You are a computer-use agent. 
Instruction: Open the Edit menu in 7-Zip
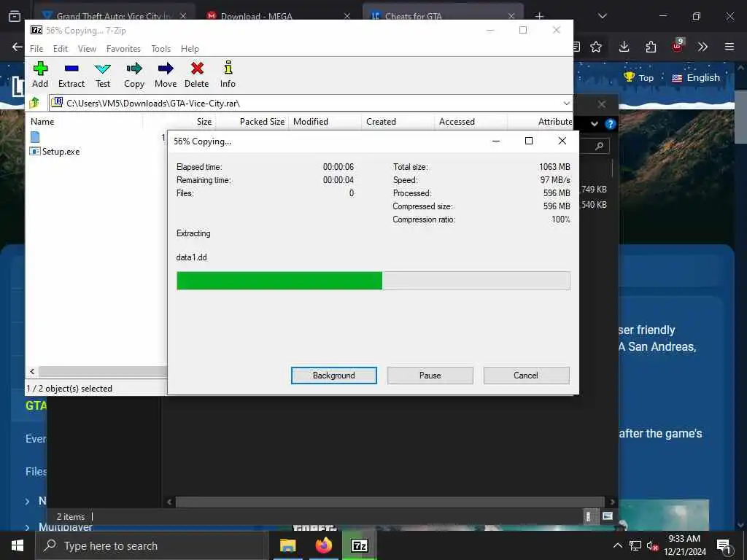coord(60,49)
